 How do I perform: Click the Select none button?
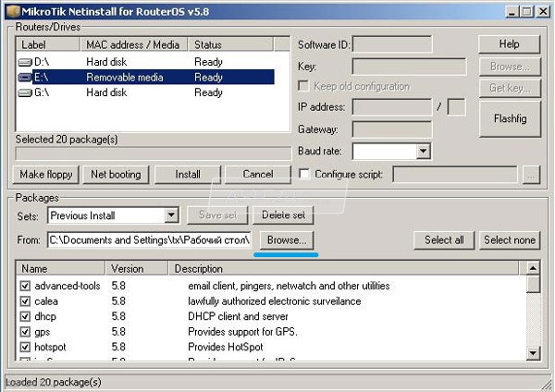[510, 240]
